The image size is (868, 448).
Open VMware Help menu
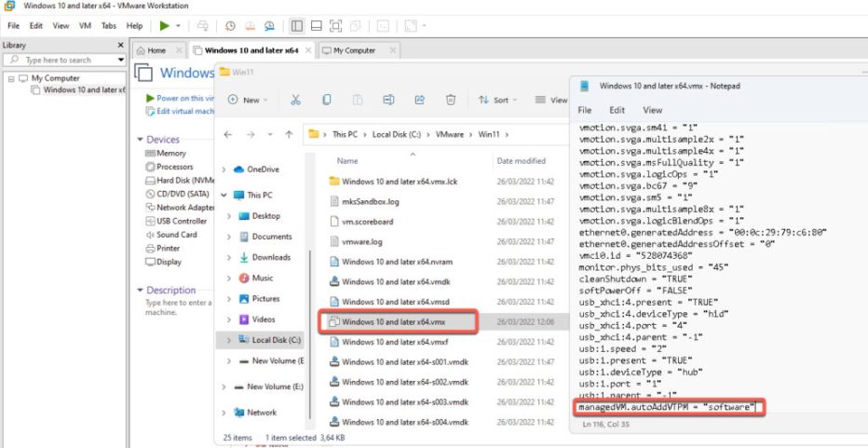point(134,25)
